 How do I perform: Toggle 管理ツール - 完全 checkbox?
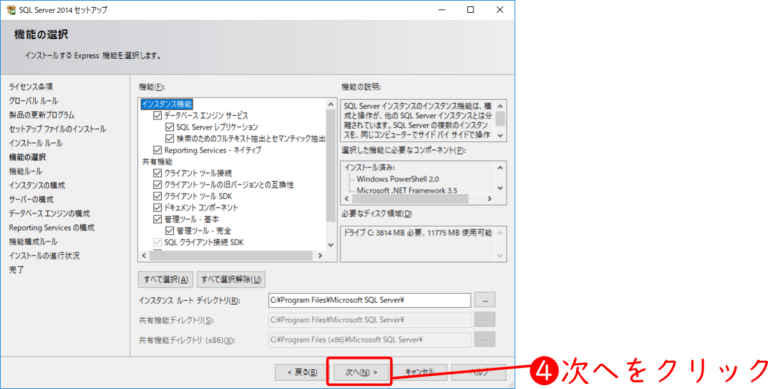tap(169, 231)
